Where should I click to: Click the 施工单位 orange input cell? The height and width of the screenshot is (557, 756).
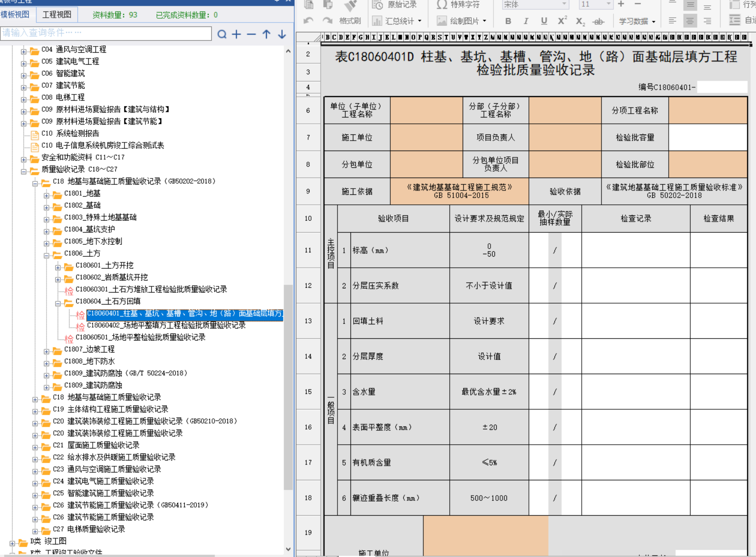click(x=426, y=137)
